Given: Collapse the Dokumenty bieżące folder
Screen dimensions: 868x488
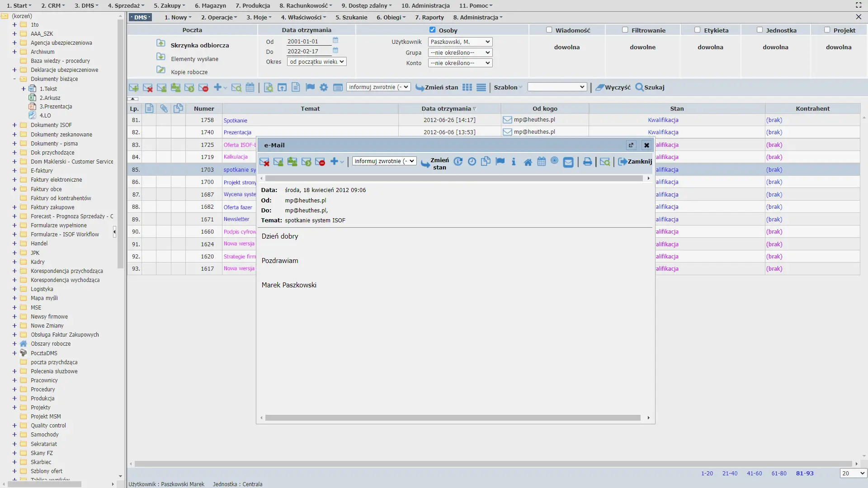Looking at the screenshot, I should pos(14,79).
